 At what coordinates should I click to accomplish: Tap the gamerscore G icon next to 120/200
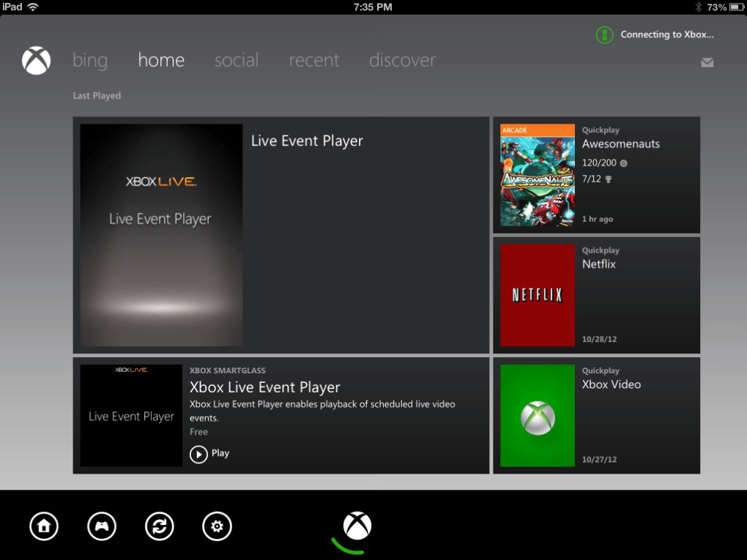pos(624,163)
